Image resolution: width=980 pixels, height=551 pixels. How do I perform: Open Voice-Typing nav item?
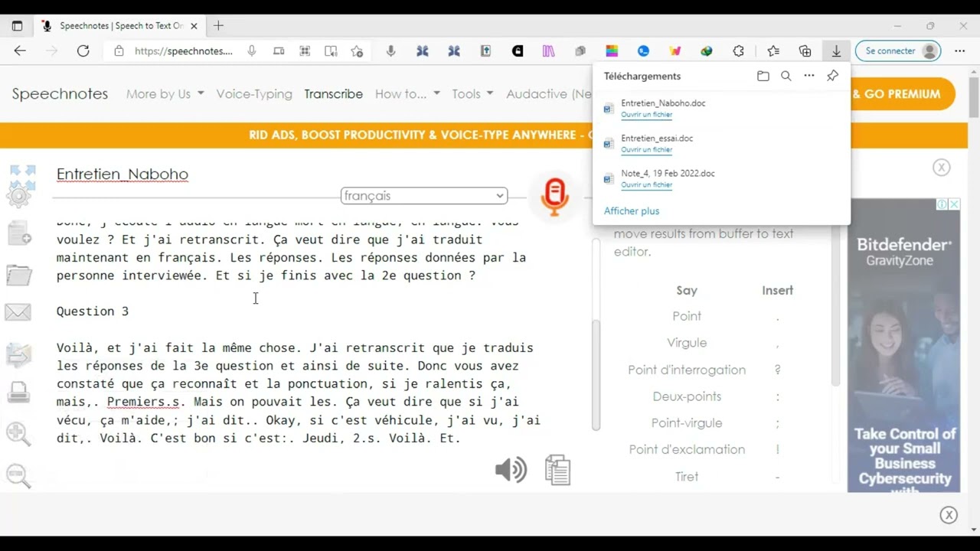(x=254, y=94)
